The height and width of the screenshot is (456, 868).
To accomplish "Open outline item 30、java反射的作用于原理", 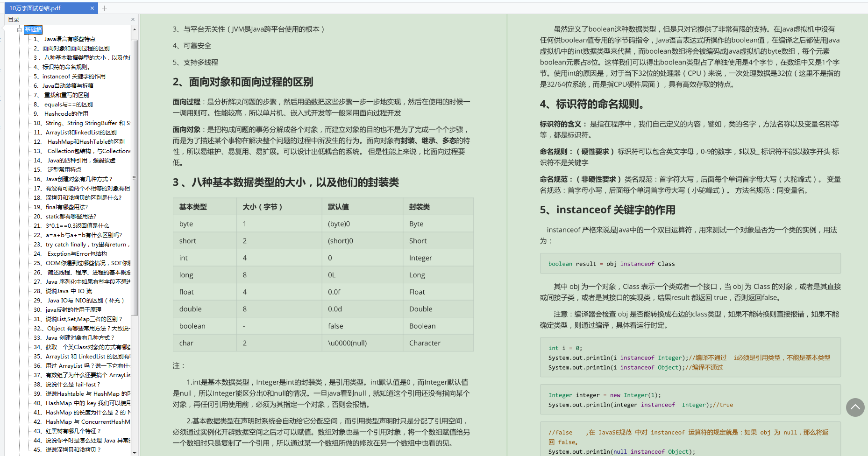I will 67,310.
